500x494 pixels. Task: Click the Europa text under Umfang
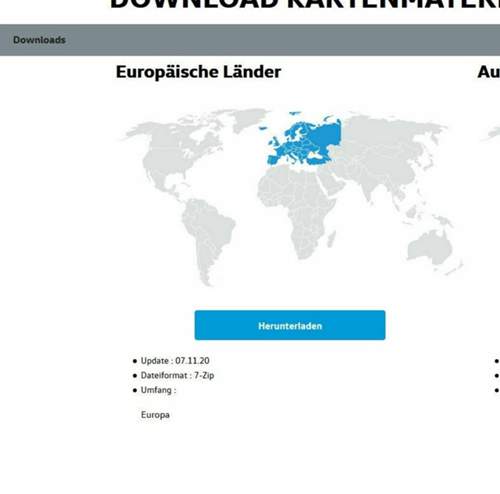point(155,415)
